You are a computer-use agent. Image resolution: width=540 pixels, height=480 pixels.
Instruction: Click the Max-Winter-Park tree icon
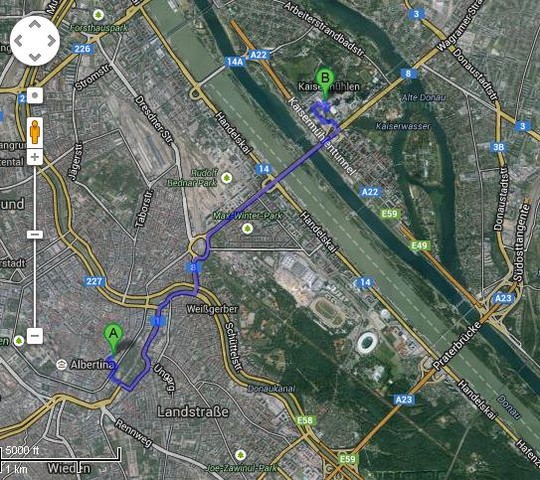pos(247,229)
